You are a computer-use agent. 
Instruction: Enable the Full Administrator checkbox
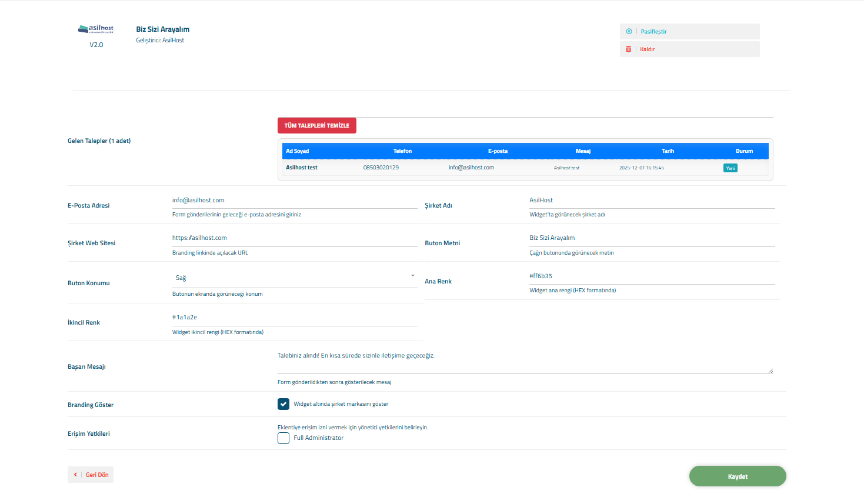[x=283, y=438]
